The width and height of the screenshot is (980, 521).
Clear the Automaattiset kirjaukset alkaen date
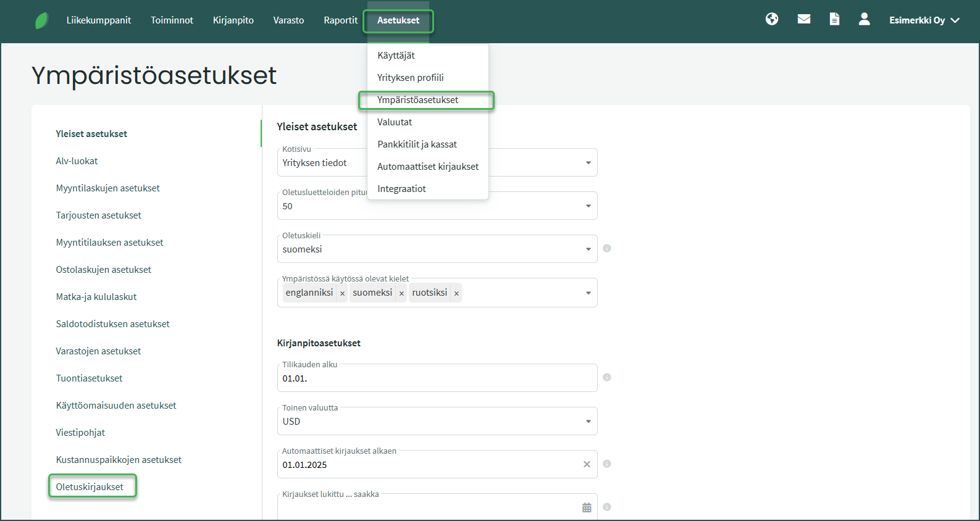pos(587,464)
